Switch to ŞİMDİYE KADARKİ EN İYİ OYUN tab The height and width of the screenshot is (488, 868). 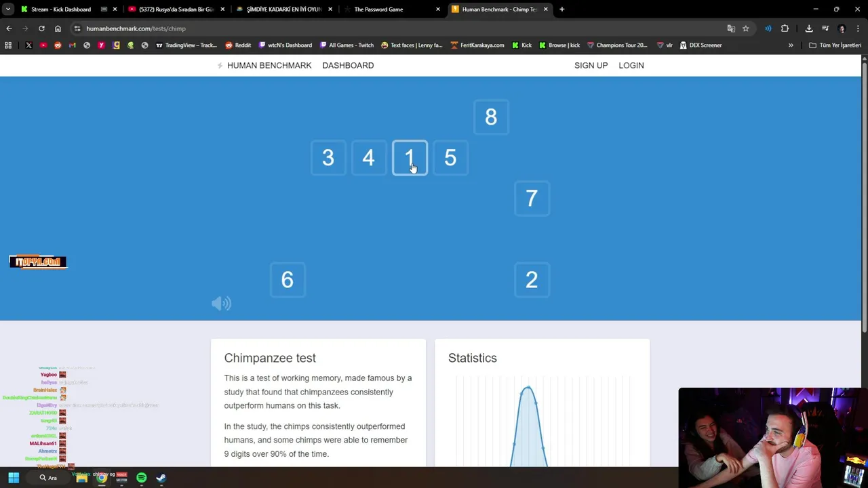283,9
